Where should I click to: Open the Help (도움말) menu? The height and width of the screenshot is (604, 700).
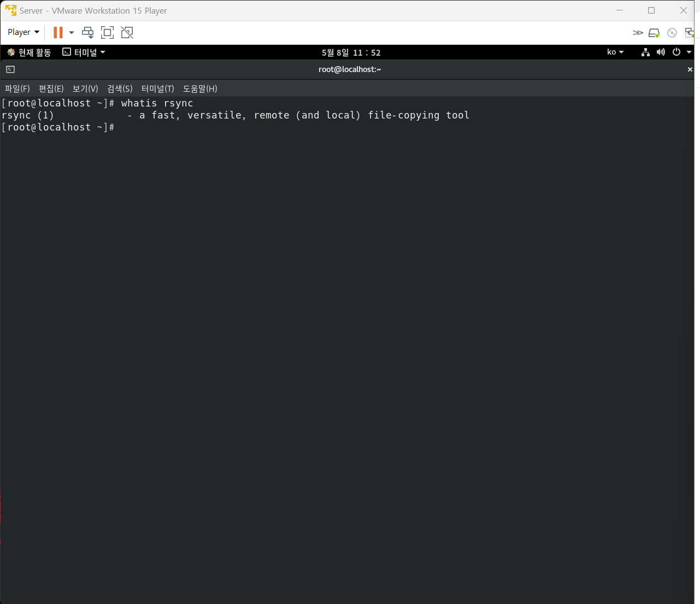200,88
